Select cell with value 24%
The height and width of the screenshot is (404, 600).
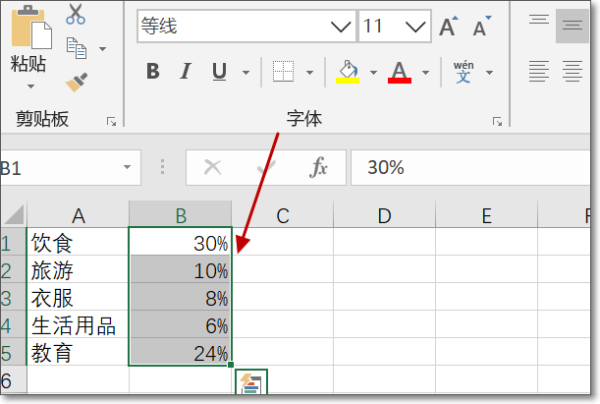point(180,352)
